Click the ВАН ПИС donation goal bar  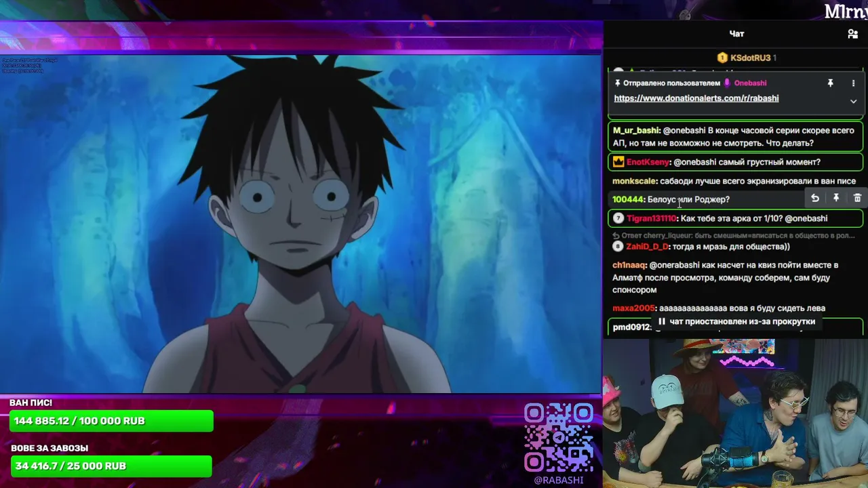(111, 421)
